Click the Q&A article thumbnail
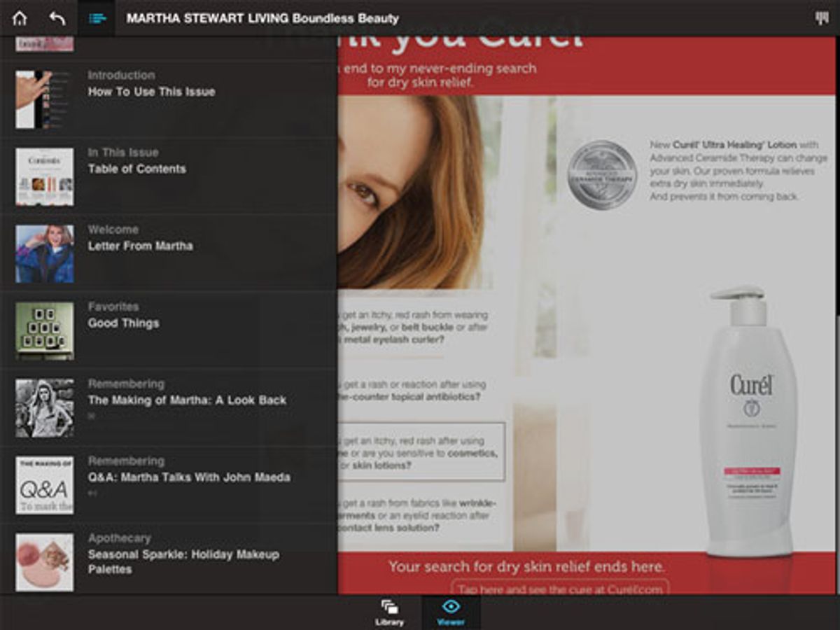This screenshot has width=840, height=630. click(43, 484)
